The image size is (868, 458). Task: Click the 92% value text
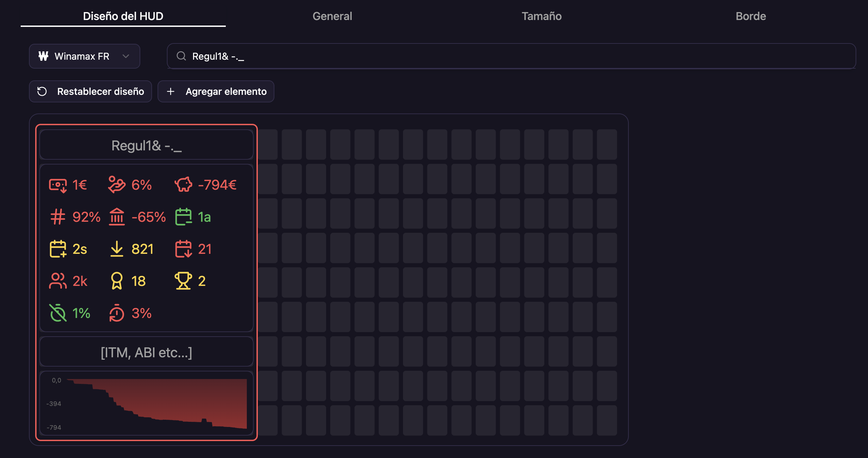pos(87,217)
